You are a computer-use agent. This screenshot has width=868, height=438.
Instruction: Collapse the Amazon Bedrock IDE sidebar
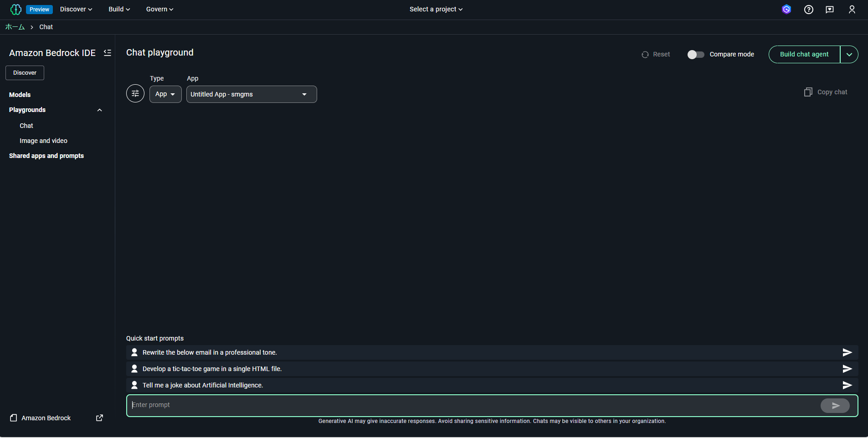point(108,53)
